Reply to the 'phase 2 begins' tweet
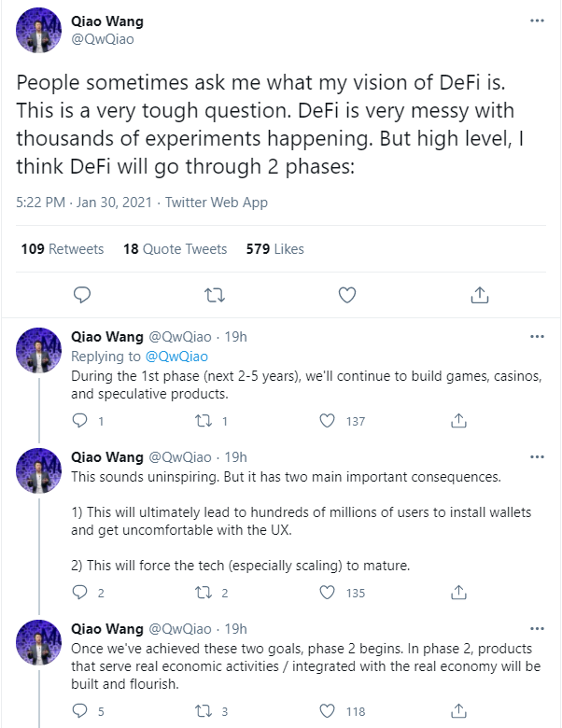The height and width of the screenshot is (728, 562). point(80,711)
